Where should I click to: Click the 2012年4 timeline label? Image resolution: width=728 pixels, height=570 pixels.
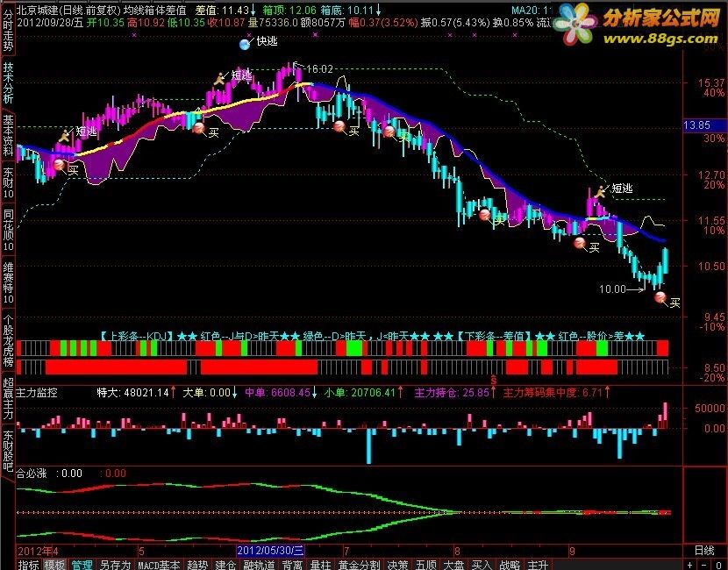point(38,551)
